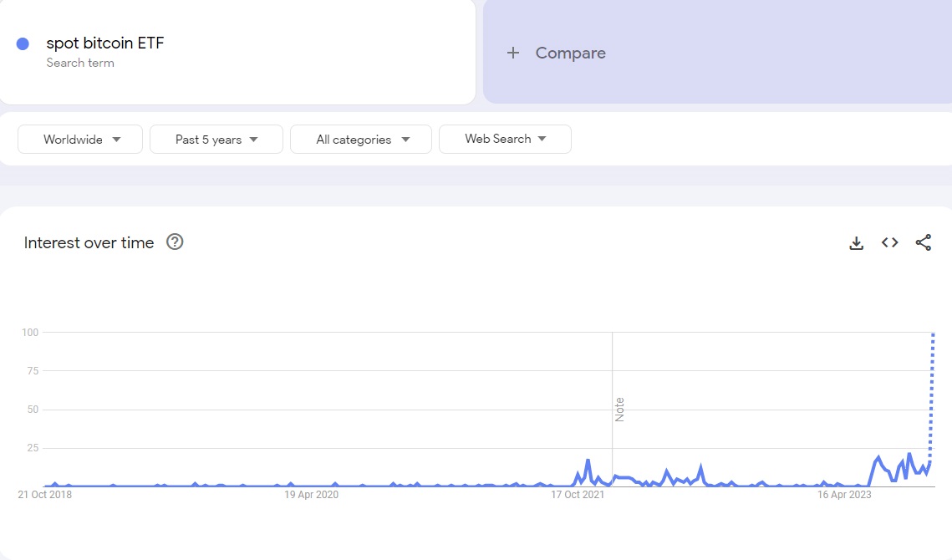Change the Web Search type dropdown
This screenshot has height=560, width=952.
pyautogui.click(x=505, y=139)
